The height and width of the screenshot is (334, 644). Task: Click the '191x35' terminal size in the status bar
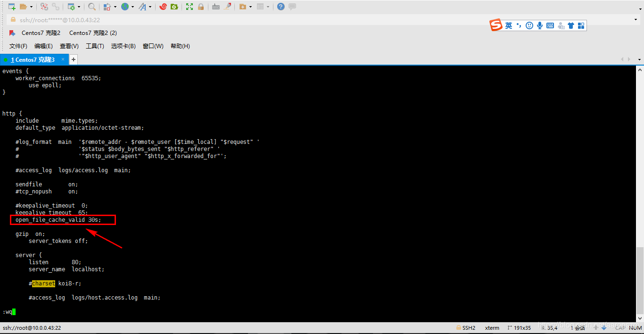520,328
